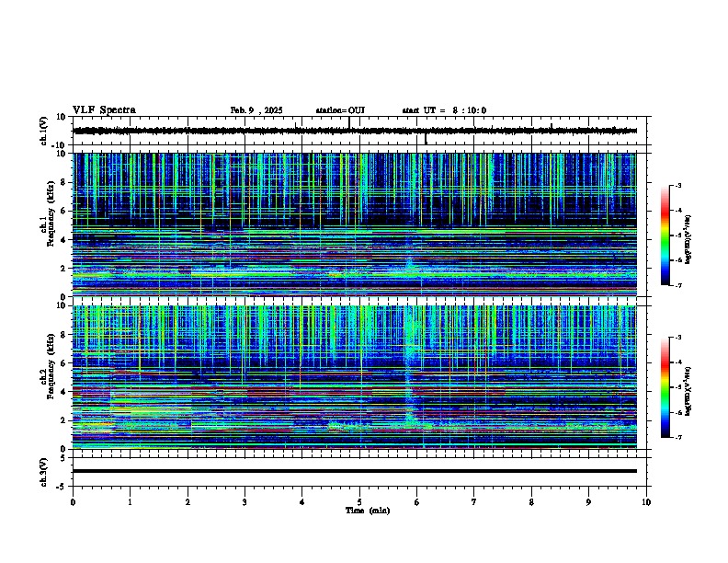The image size is (728, 563).
Task: Click the "3" tick on the time axis
Action: pyautogui.click(x=245, y=502)
